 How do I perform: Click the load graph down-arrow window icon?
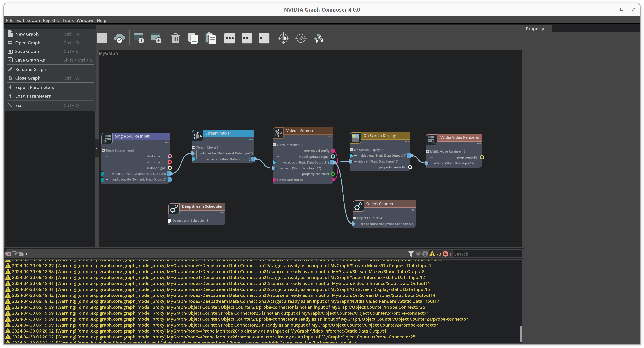coord(139,38)
